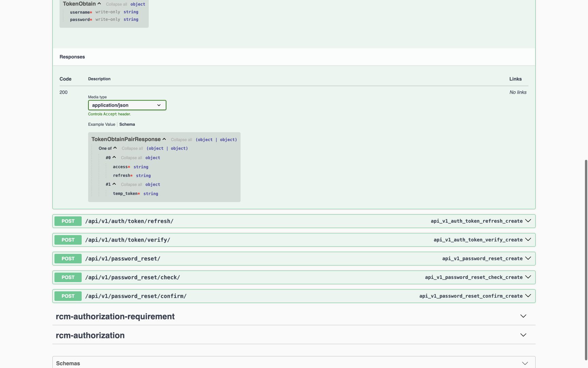The image size is (588, 368).
Task: Switch to the Example Value tab
Action: [101, 124]
